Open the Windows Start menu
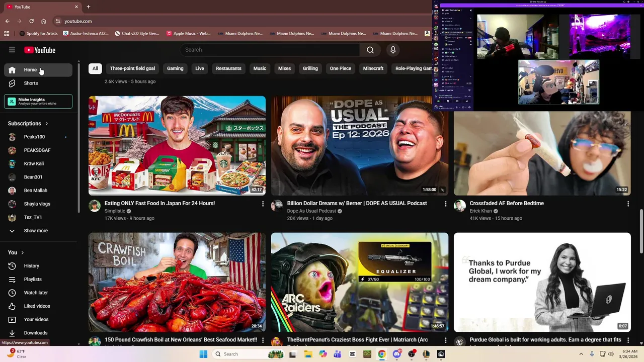 203,354
